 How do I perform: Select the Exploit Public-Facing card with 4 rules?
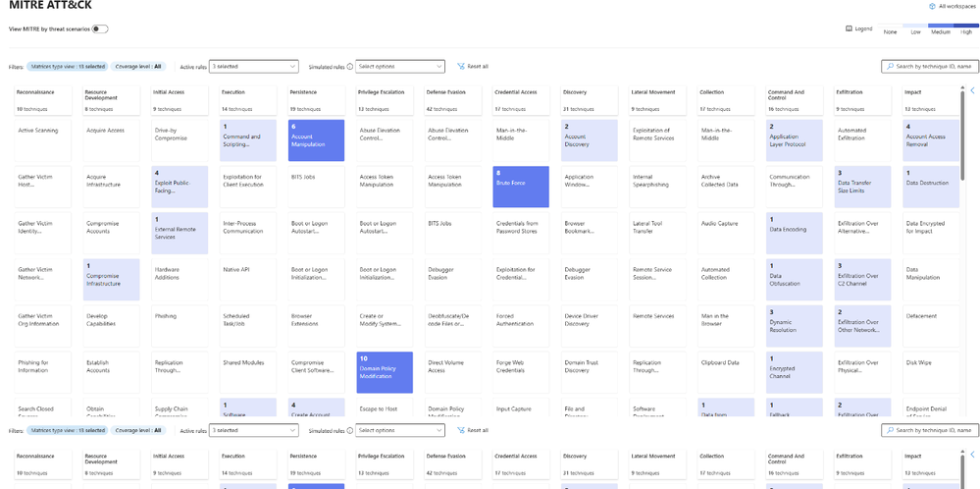point(180,187)
